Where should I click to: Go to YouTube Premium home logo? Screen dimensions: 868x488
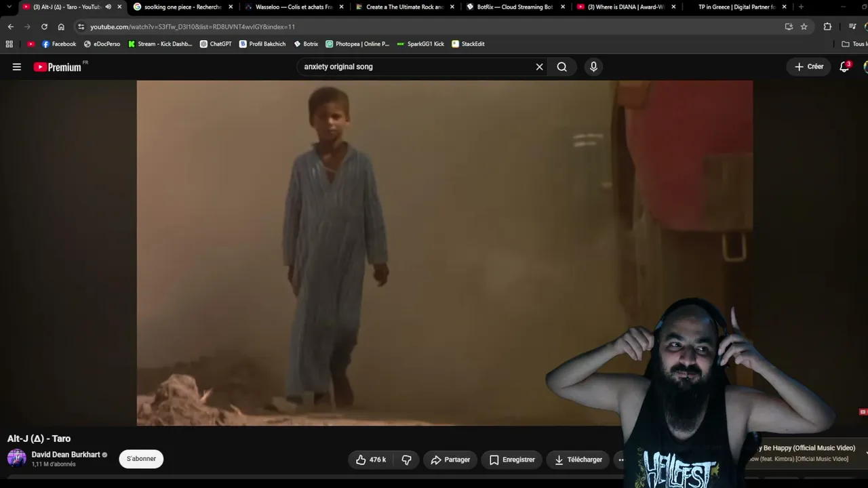pos(58,67)
